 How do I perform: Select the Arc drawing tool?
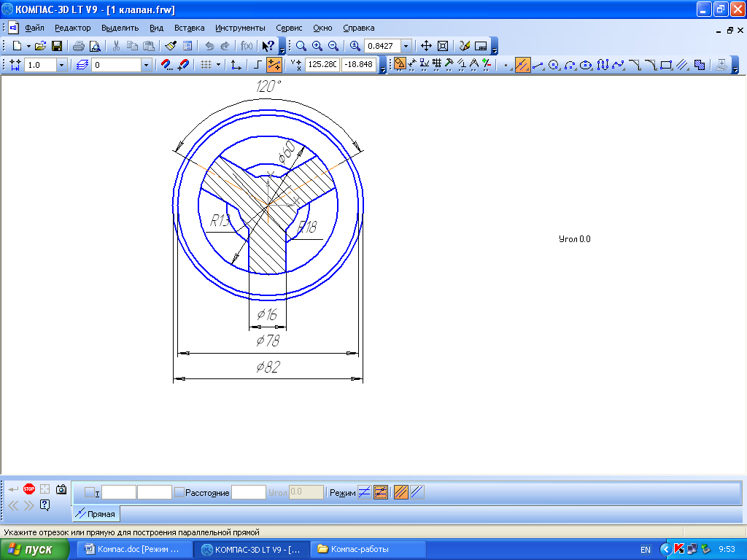click(x=570, y=65)
